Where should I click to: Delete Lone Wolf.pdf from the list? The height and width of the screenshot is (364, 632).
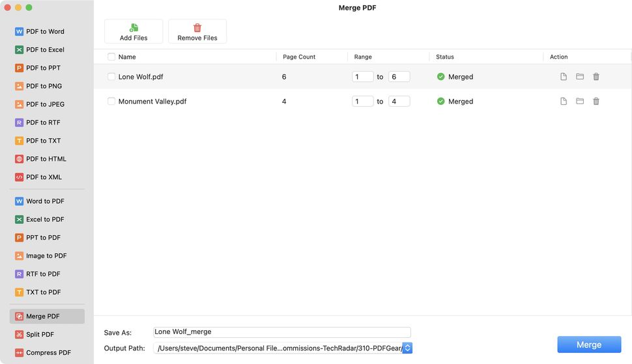click(x=596, y=77)
